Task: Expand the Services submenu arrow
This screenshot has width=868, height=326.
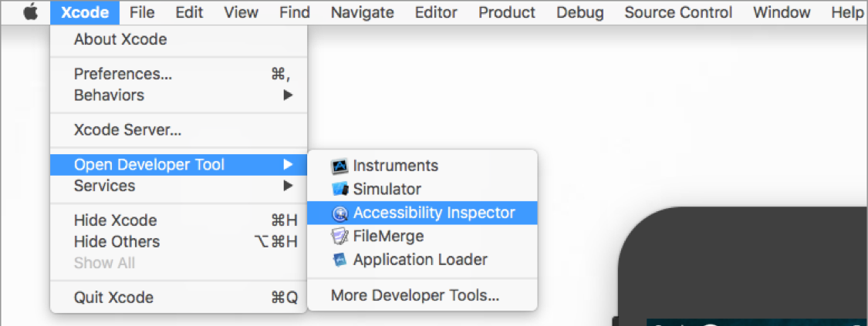Action: [288, 186]
